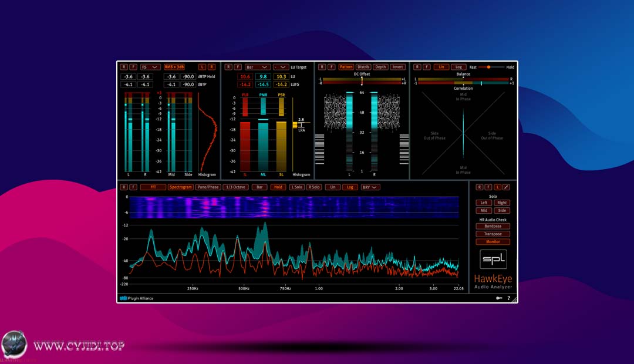Click the SPL logo
The width and height of the screenshot is (634, 364).
pyautogui.click(x=493, y=259)
